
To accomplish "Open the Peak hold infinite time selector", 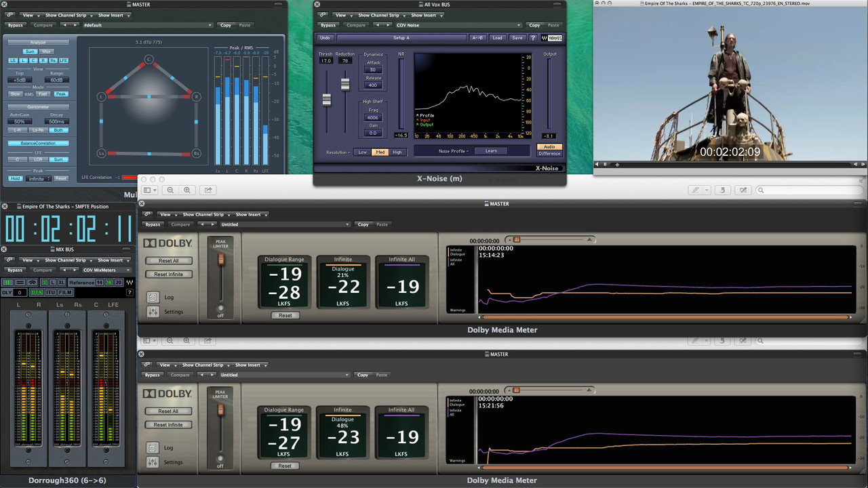I will click(39, 178).
